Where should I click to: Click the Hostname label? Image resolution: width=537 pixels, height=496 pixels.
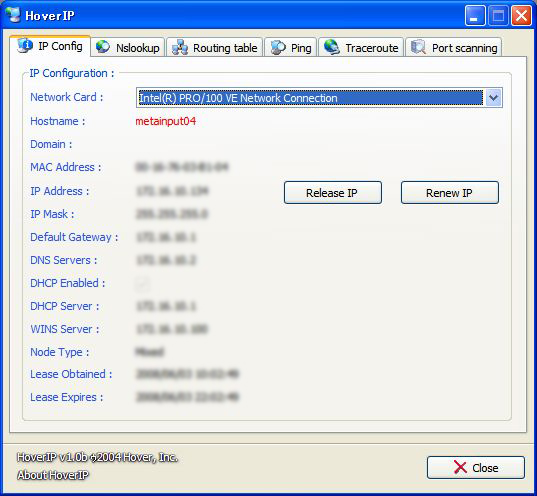point(58,121)
